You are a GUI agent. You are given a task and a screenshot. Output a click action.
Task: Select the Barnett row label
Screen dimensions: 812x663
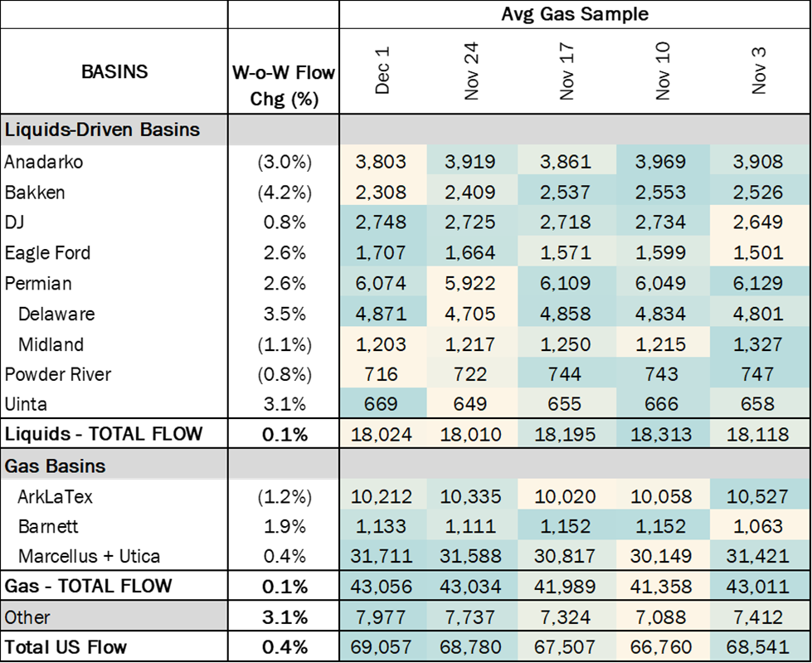coord(48,527)
